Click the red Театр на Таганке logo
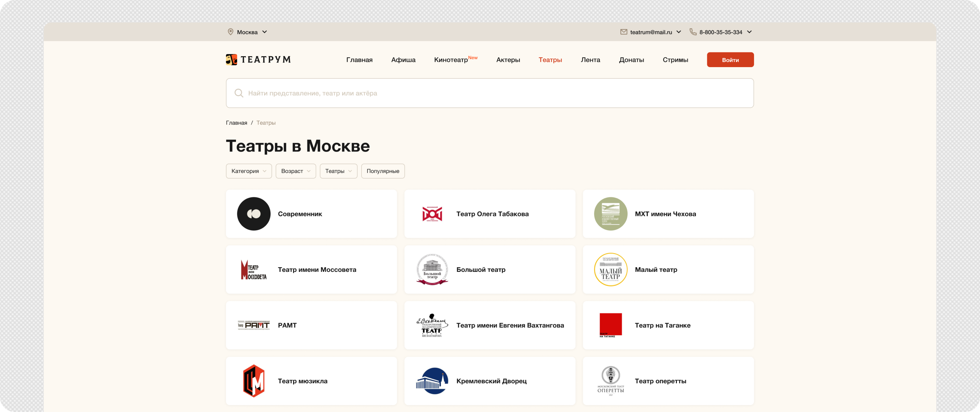Viewport: 980px width, 412px height. coord(610,325)
